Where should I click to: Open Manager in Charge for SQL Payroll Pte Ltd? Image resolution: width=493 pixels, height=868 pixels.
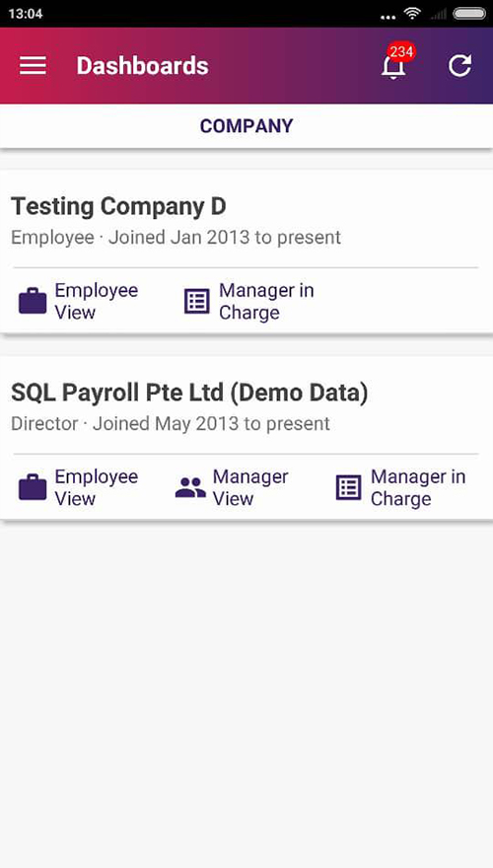coord(418,487)
